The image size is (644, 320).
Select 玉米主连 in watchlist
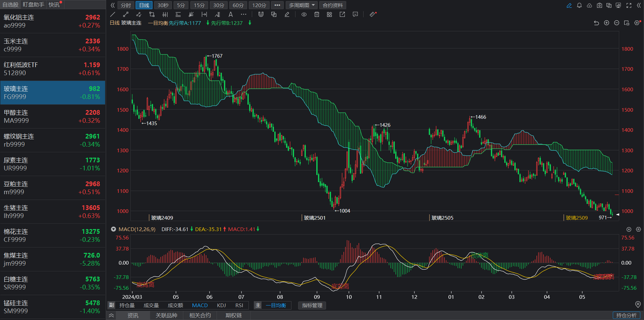click(x=52, y=45)
